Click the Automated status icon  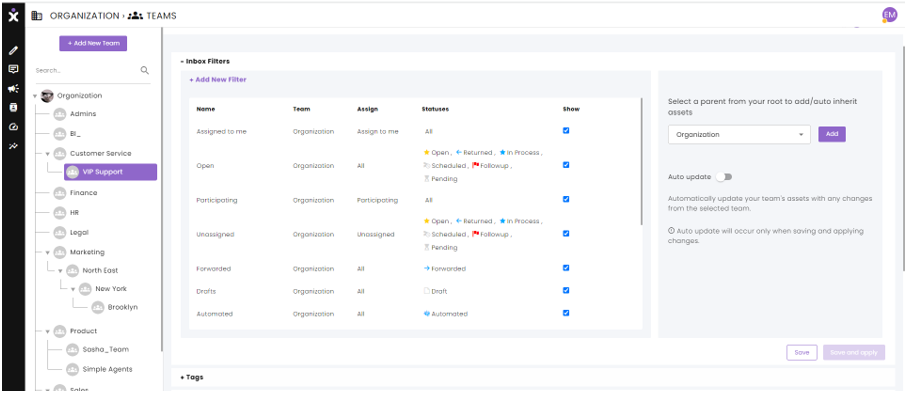(427, 314)
